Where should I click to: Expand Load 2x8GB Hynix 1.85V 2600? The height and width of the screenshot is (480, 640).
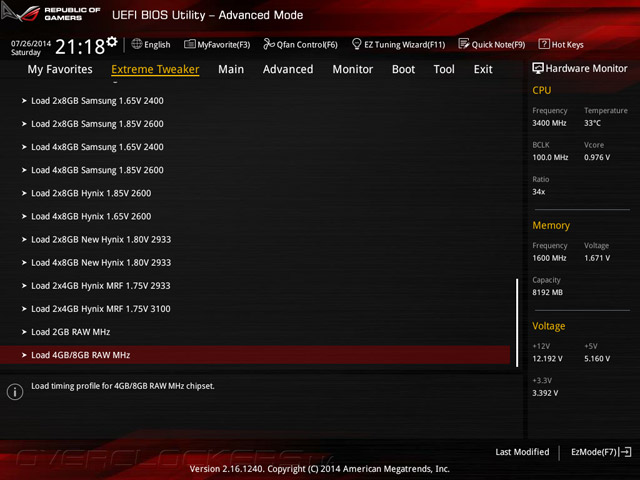(x=255, y=193)
